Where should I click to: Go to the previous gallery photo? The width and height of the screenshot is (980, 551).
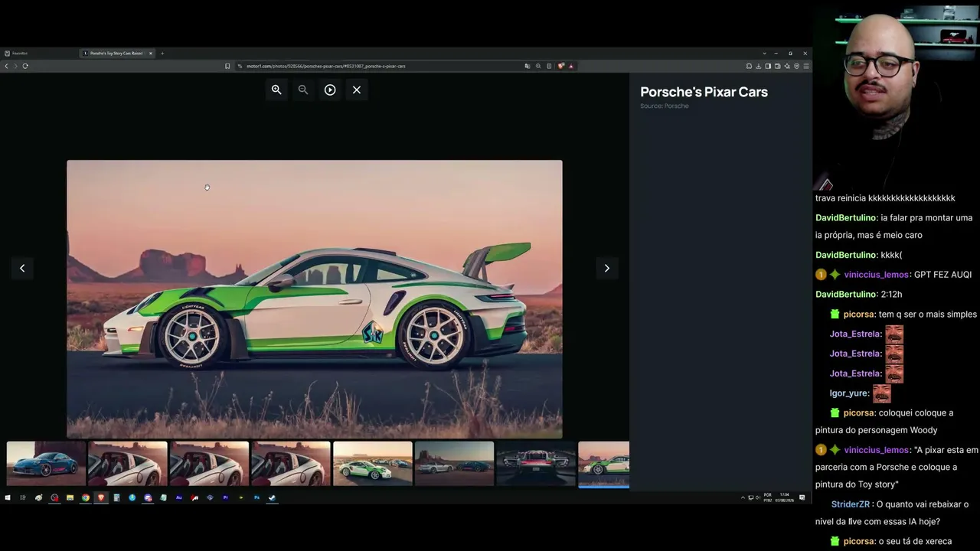[x=22, y=268]
